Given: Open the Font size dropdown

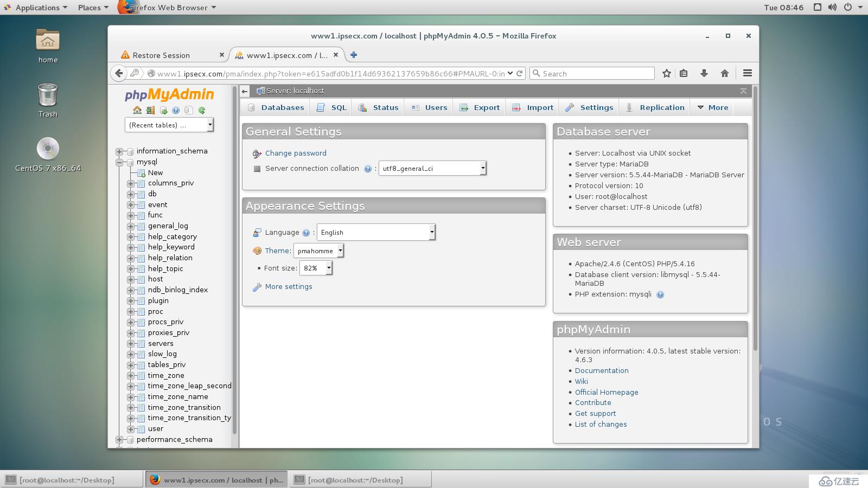Looking at the screenshot, I should (316, 268).
